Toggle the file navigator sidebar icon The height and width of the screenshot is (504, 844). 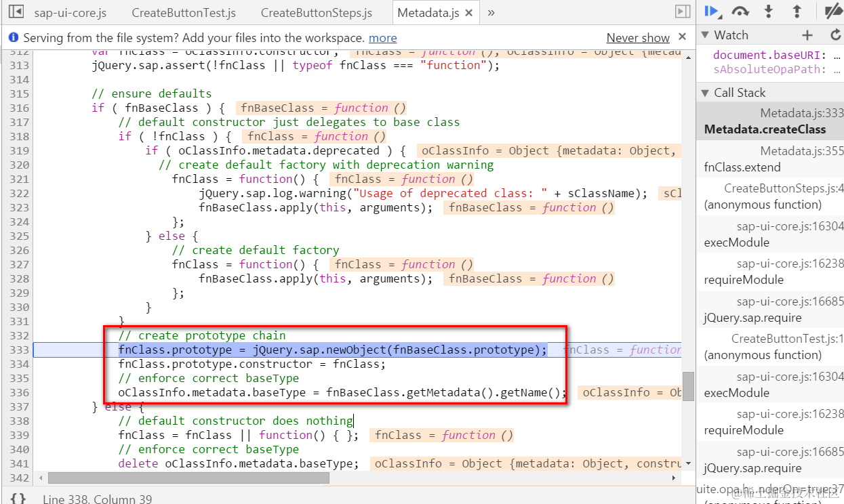16,12
